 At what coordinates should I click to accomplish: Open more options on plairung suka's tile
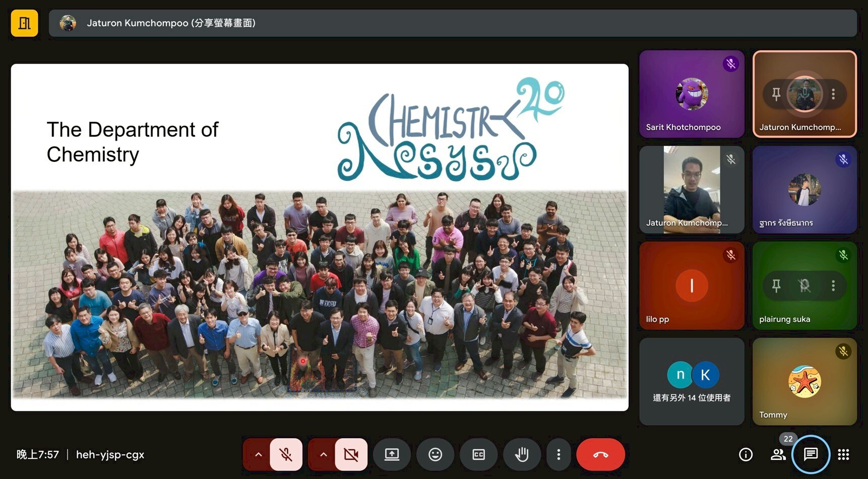(x=833, y=286)
